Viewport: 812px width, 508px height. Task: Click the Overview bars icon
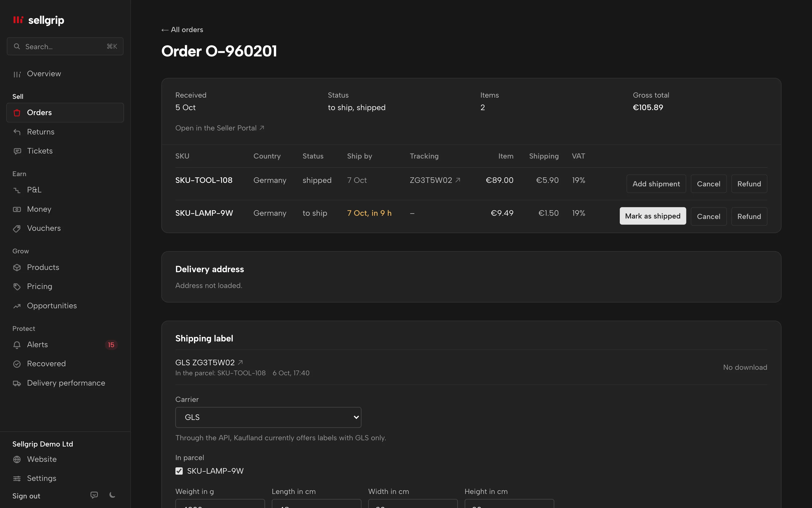tap(17, 74)
